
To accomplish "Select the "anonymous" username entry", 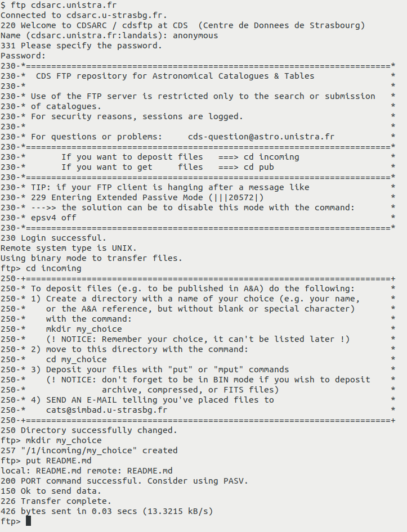I will click(195, 35).
